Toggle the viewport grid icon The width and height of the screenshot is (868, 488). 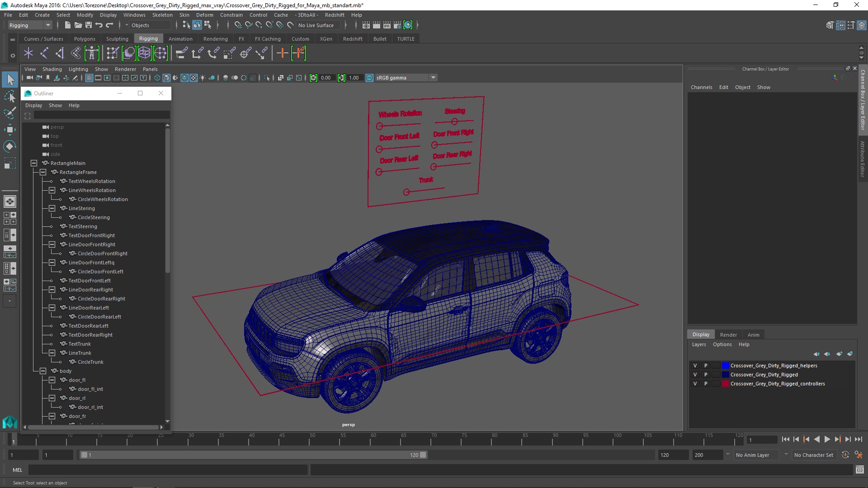89,78
